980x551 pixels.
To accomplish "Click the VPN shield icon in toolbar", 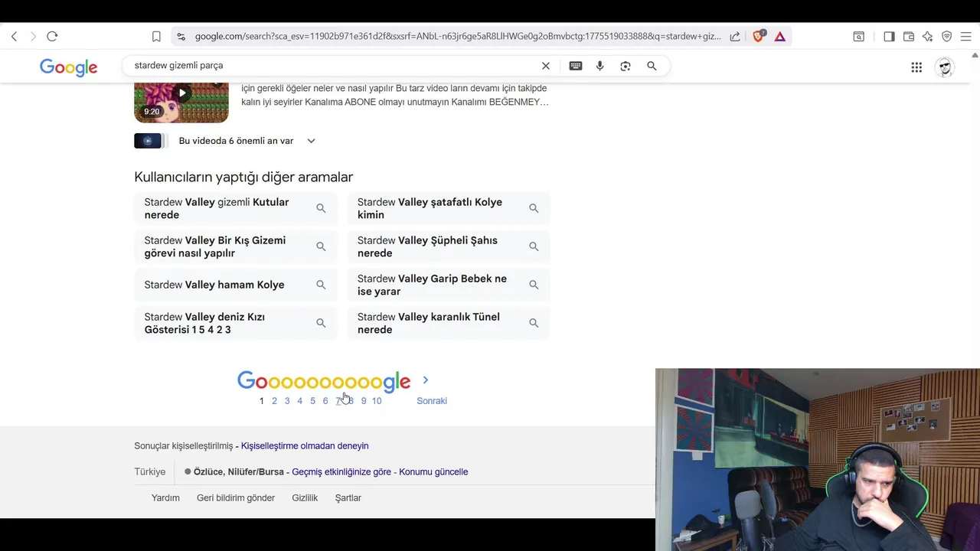I will [946, 36].
